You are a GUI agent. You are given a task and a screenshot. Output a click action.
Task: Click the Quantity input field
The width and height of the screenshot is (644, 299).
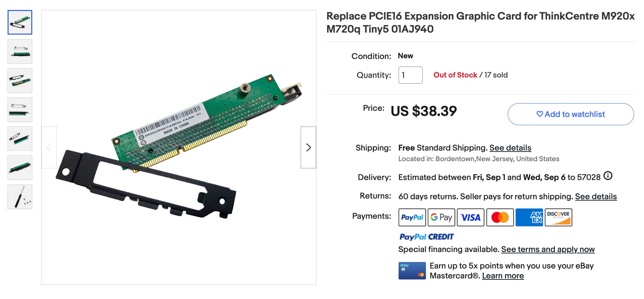tap(410, 75)
